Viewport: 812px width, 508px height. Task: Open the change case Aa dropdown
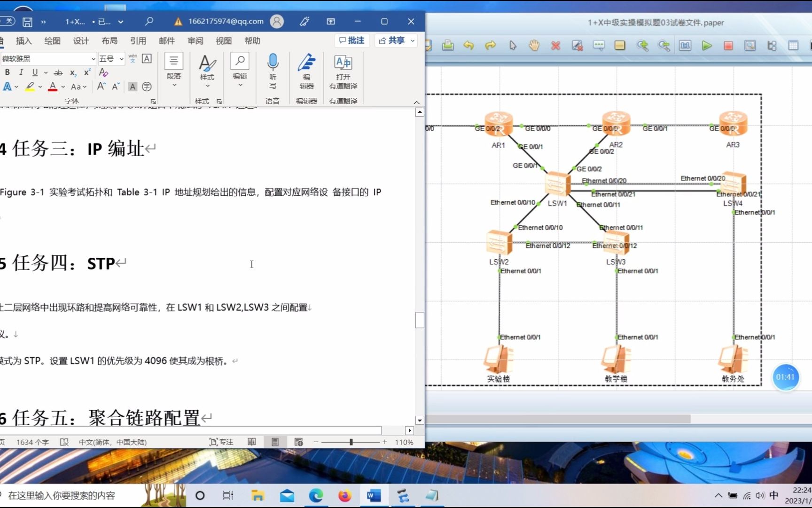point(78,87)
